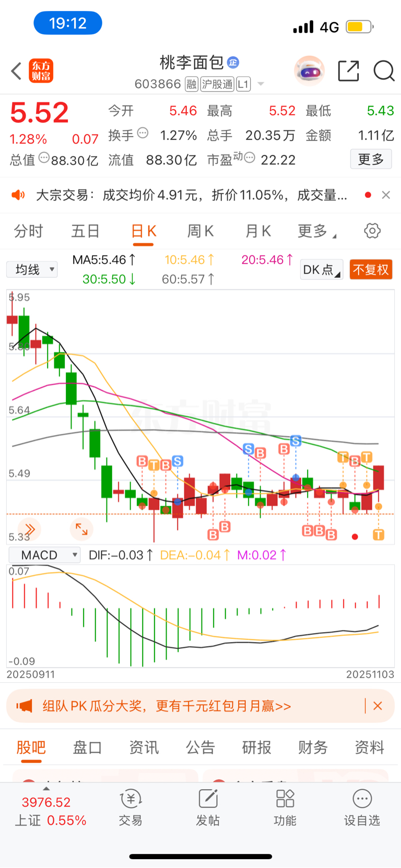Open the 大宗交易 news headline

[x=191, y=195]
